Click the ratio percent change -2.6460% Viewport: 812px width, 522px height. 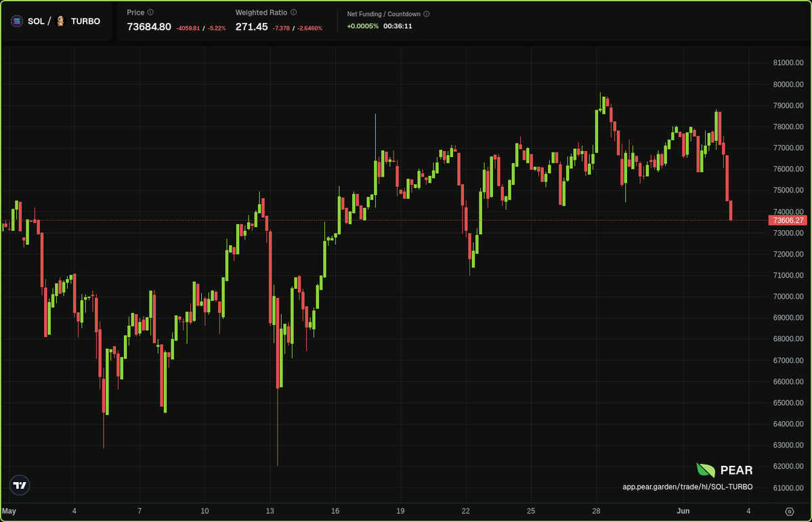(x=309, y=28)
